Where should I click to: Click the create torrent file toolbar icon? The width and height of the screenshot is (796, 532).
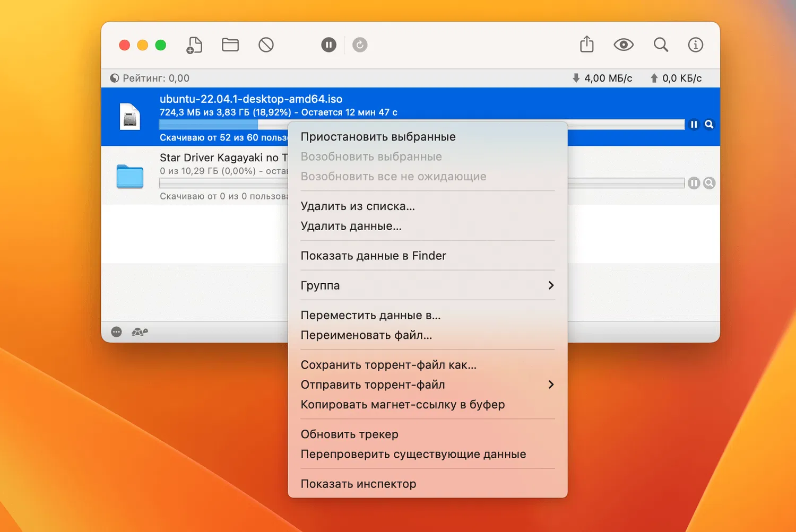click(x=195, y=45)
